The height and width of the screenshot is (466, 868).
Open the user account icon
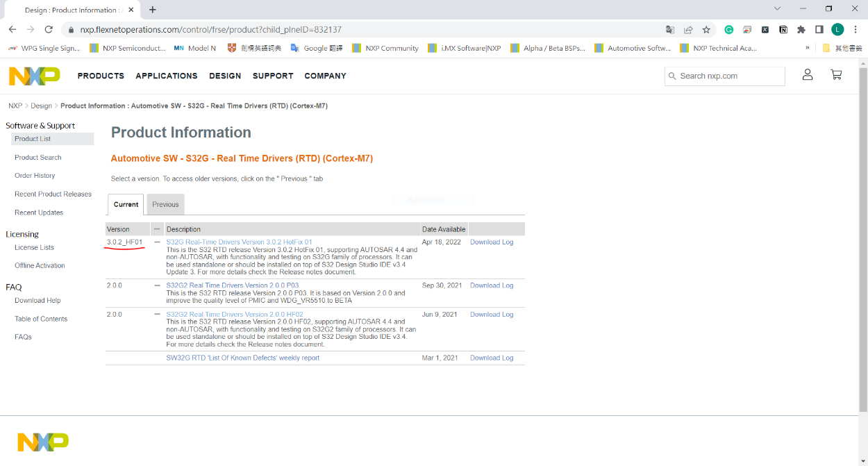tap(808, 74)
